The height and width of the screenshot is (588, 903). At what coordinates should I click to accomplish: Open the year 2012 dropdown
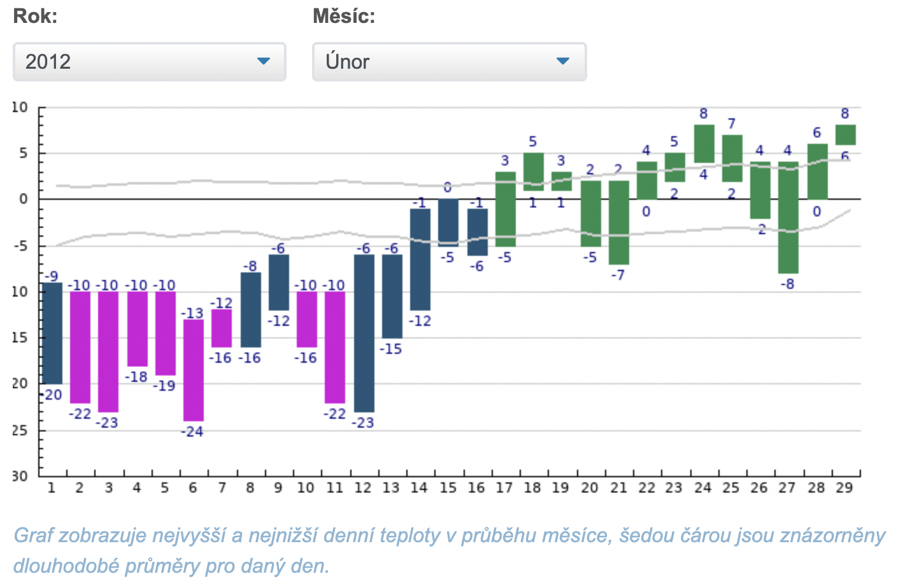(x=149, y=62)
